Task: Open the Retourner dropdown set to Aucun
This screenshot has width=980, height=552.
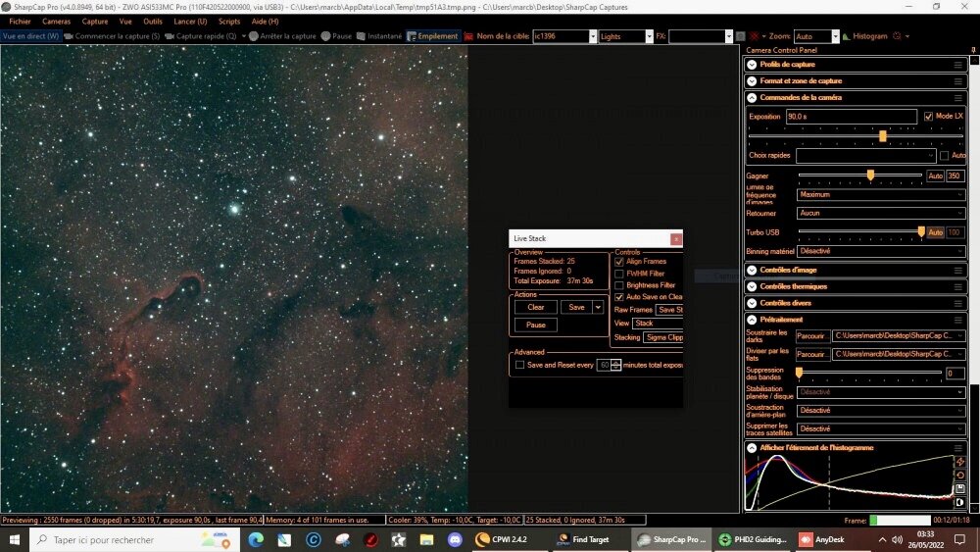Action: (881, 213)
